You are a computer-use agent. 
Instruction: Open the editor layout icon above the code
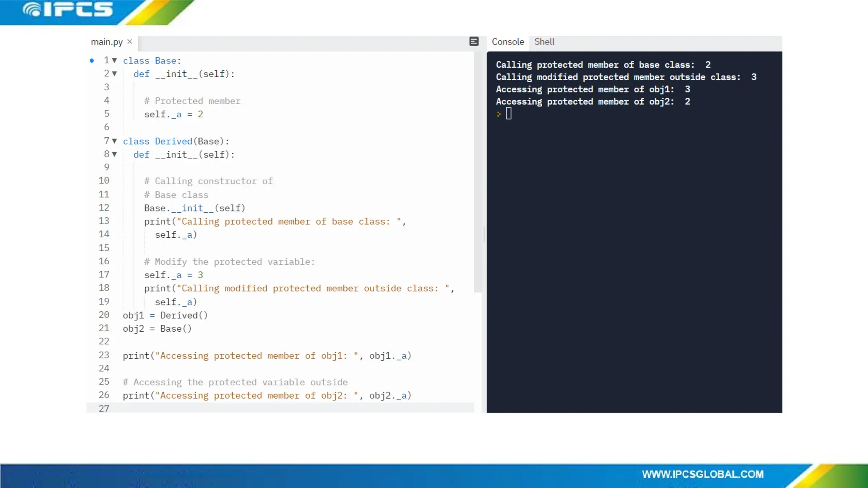pos(474,41)
